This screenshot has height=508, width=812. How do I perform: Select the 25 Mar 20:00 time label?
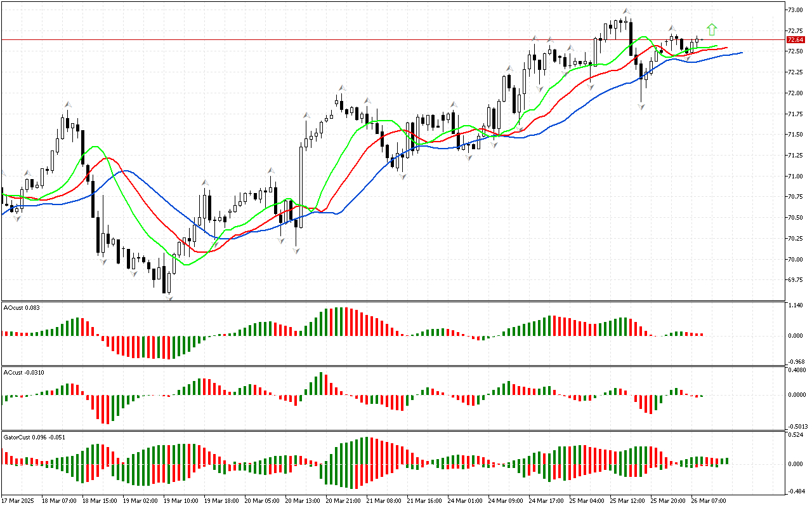(x=668, y=501)
